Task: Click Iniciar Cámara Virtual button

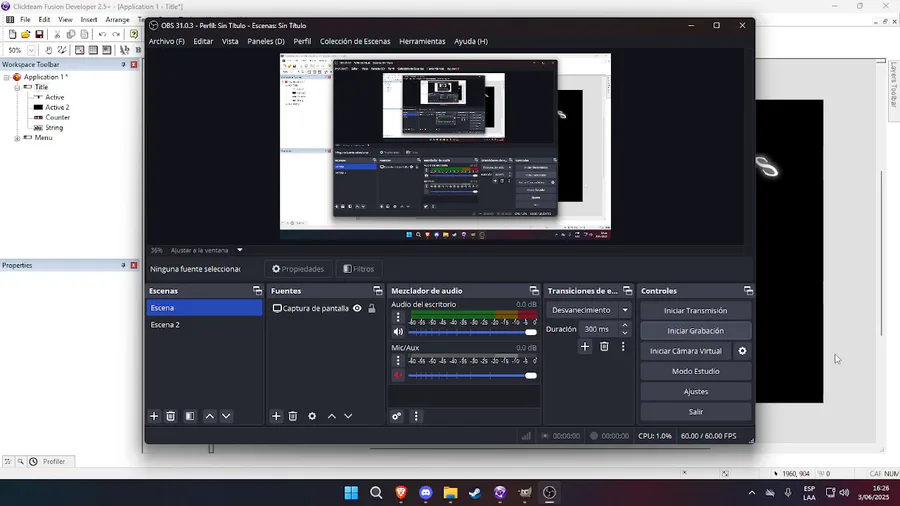Action: [686, 351]
